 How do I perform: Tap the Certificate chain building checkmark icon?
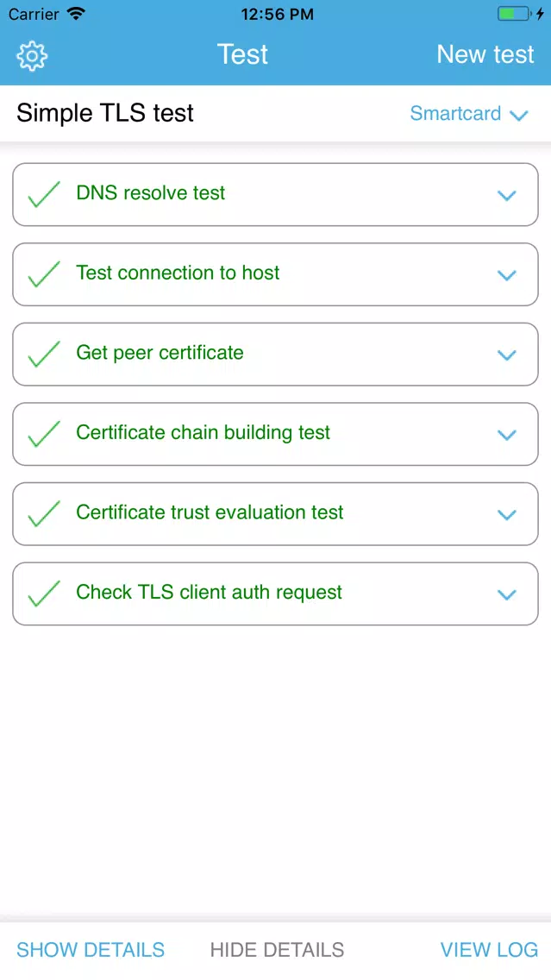44,435
